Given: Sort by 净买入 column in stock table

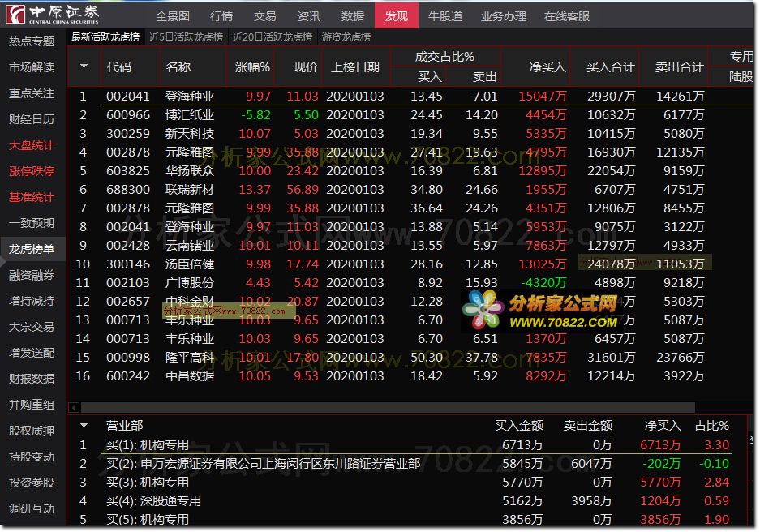Looking at the screenshot, I should 547,66.
